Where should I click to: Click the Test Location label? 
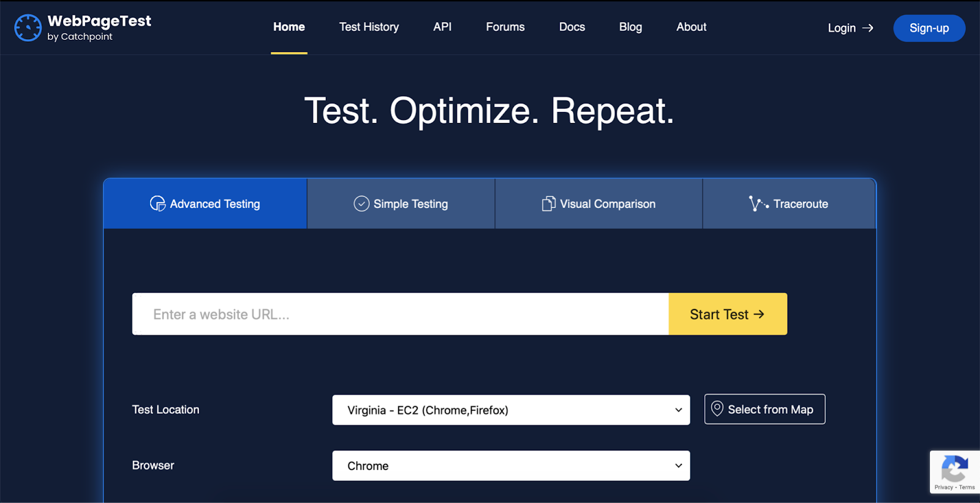pos(166,409)
